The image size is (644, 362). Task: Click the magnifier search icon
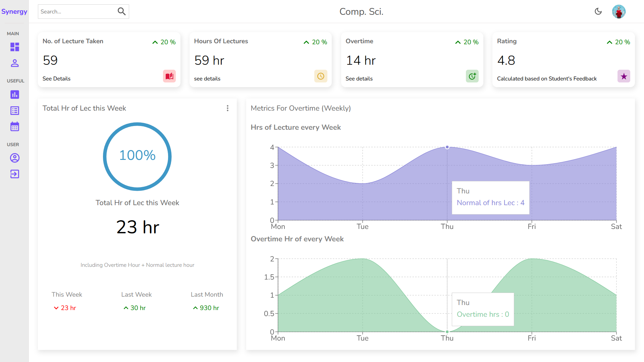(121, 11)
